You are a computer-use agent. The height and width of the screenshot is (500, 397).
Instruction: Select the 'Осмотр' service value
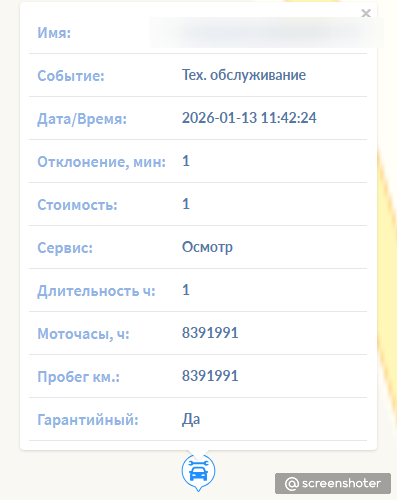point(207,247)
